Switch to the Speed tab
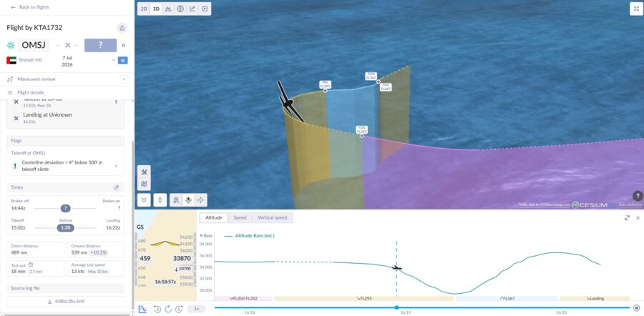Image resolution: width=644 pixels, height=316 pixels. (240, 217)
